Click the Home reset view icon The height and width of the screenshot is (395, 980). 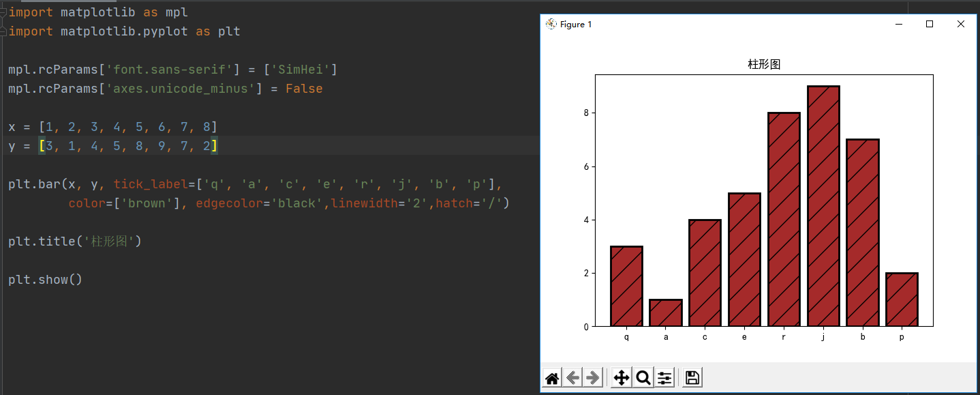click(x=553, y=378)
